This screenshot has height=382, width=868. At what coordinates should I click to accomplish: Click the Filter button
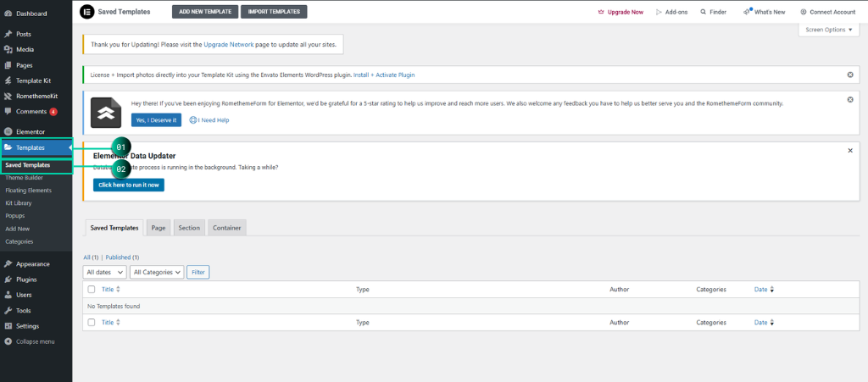coord(198,272)
